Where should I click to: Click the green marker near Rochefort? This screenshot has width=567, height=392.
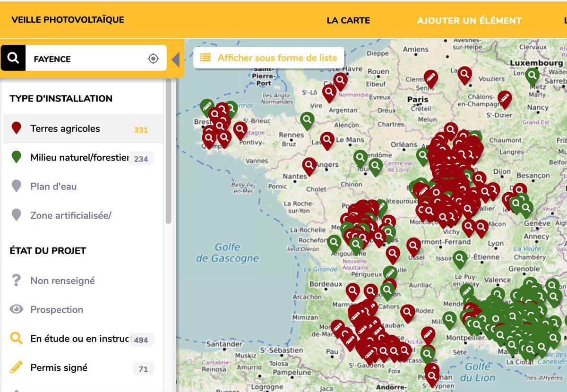click(x=334, y=244)
